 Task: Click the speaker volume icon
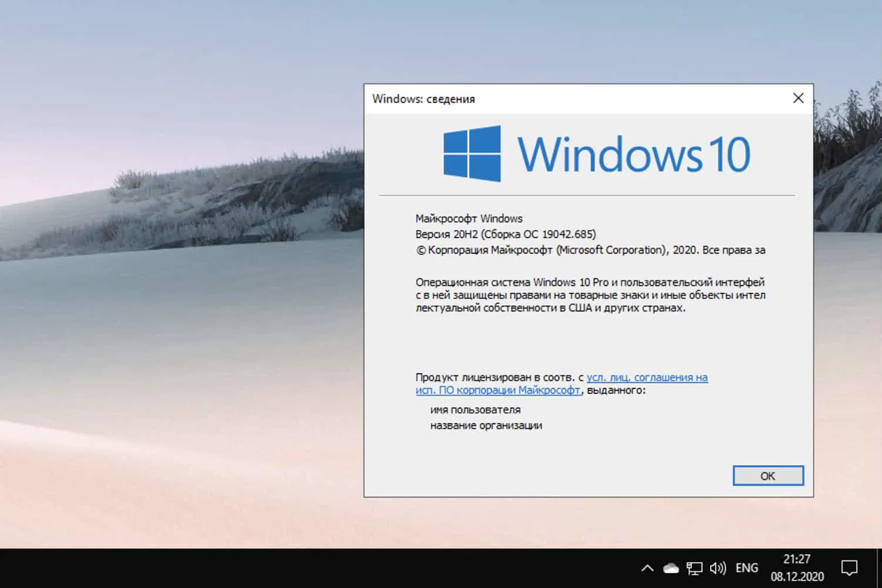(717, 567)
